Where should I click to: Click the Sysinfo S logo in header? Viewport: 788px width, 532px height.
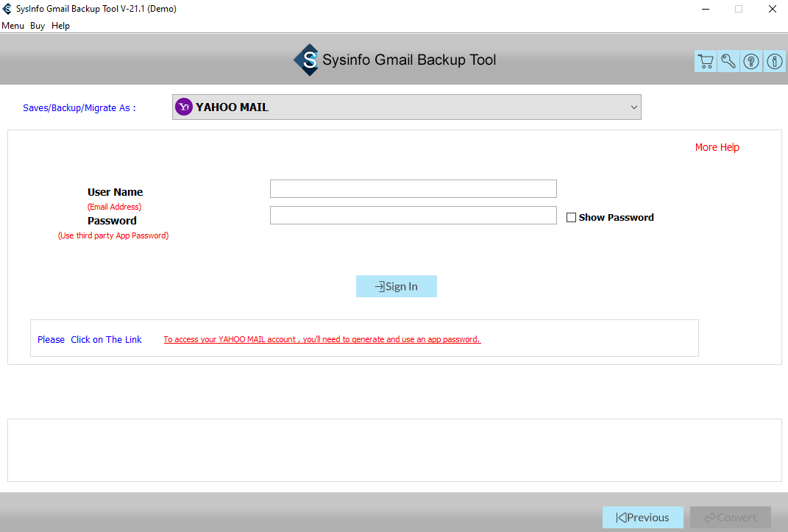[307, 60]
